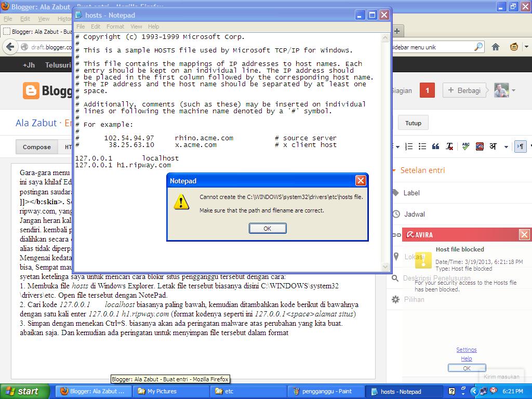The width and height of the screenshot is (532, 399).
Task: Open the Jadwal schedule setting
Action: pyautogui.click(x=414, y=214)
